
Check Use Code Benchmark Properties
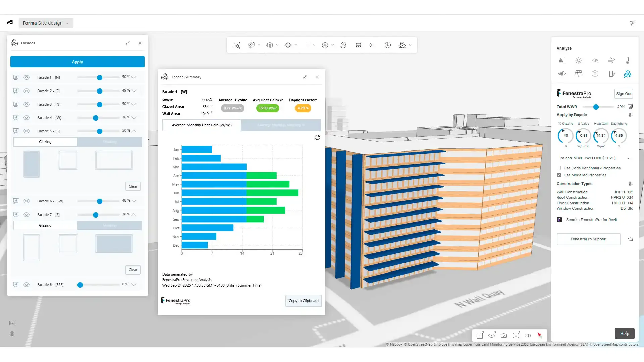coord(559,168)
